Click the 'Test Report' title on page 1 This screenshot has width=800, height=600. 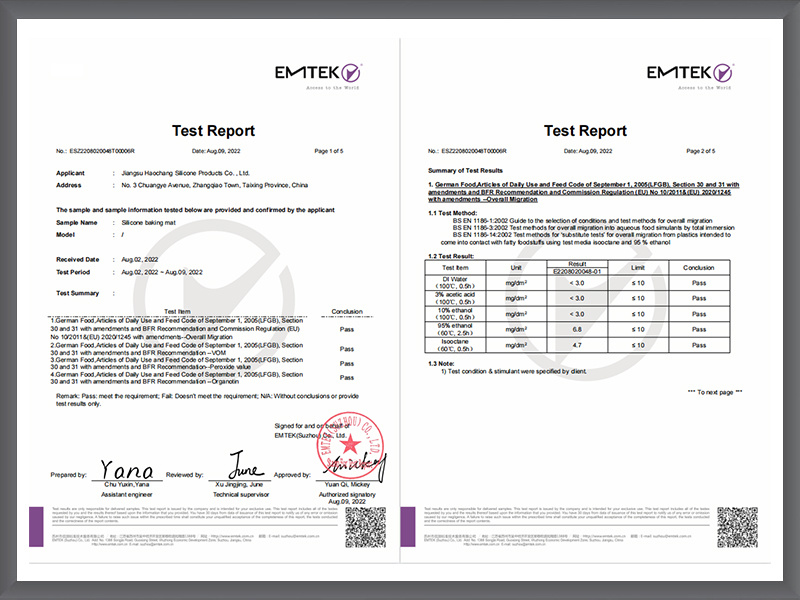point(213,131)
